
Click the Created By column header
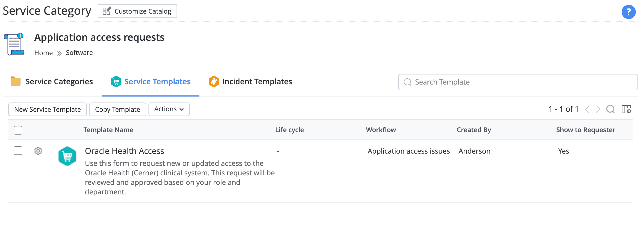[x=474, y=130]
